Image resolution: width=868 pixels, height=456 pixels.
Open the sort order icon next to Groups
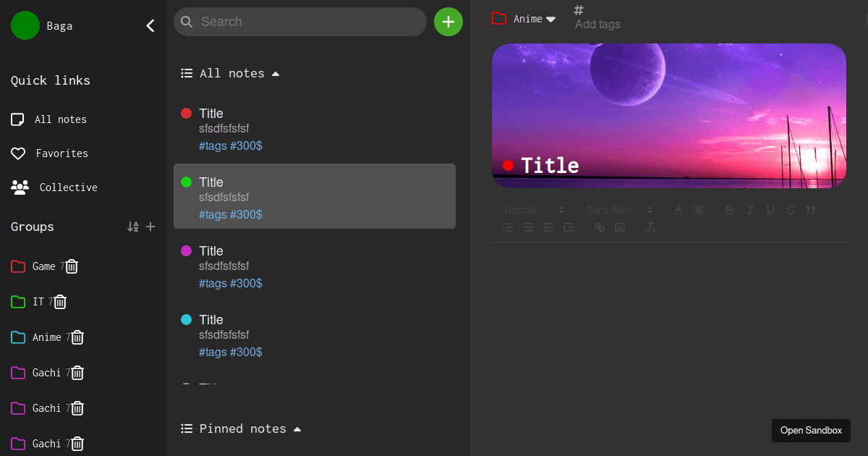[x=132, y=226]
